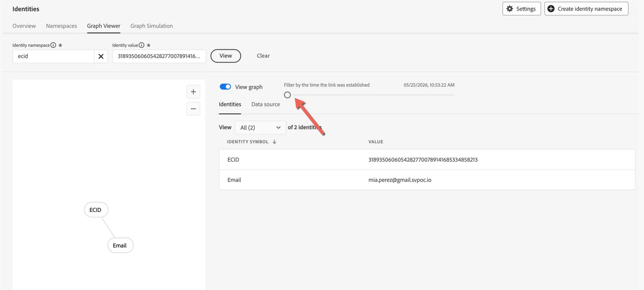Viewport: 644px width, 290px height.
Task: Open the Identity namespace info icon
Action: [53, 45]
